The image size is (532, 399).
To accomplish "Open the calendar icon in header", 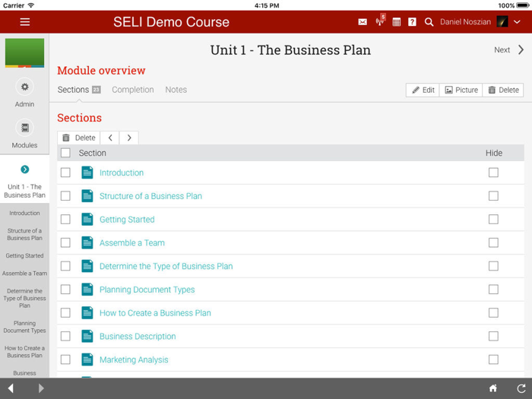I will (396, 22).
